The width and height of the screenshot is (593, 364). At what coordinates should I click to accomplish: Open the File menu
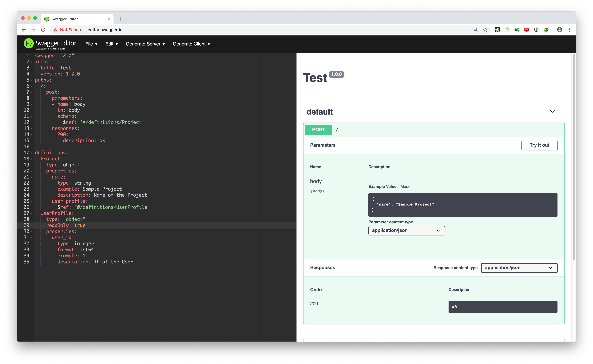click(91, 44)
